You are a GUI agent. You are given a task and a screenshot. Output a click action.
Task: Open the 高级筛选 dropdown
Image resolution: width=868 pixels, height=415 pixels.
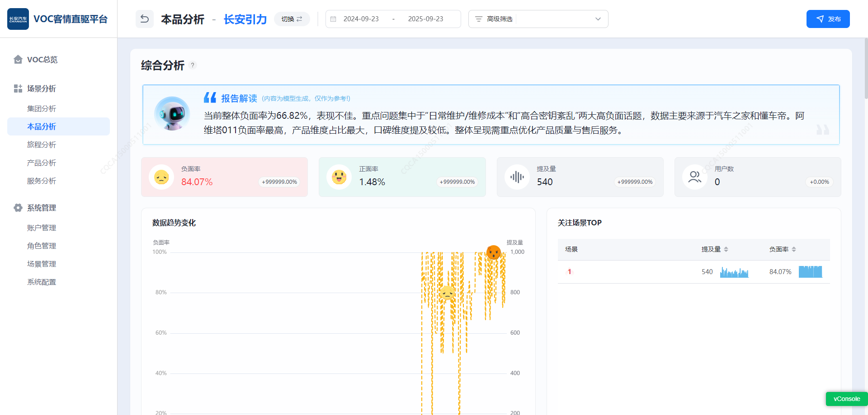pyautogui.click(x=538, y=19)
